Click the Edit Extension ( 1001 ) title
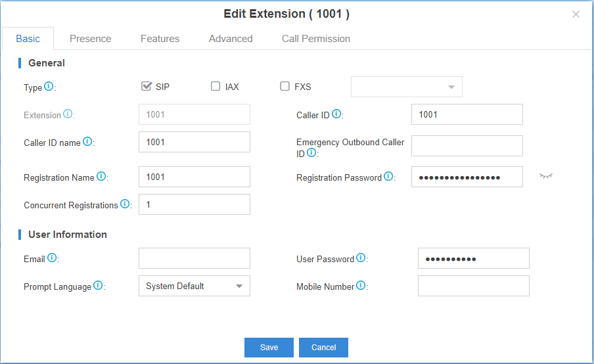The height and width of the screenshot is (364, 594). 286,14
